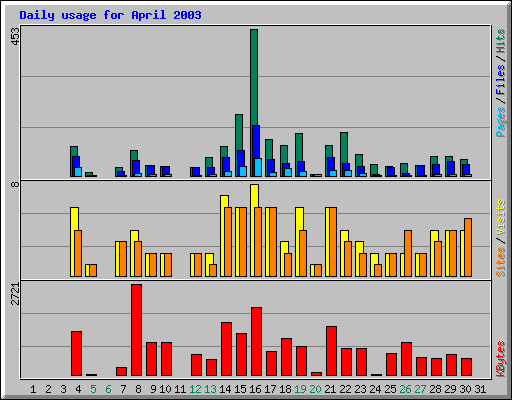Click the cyan 'Pages' legend label
512x400 pixels.
[x=500, y=122]
